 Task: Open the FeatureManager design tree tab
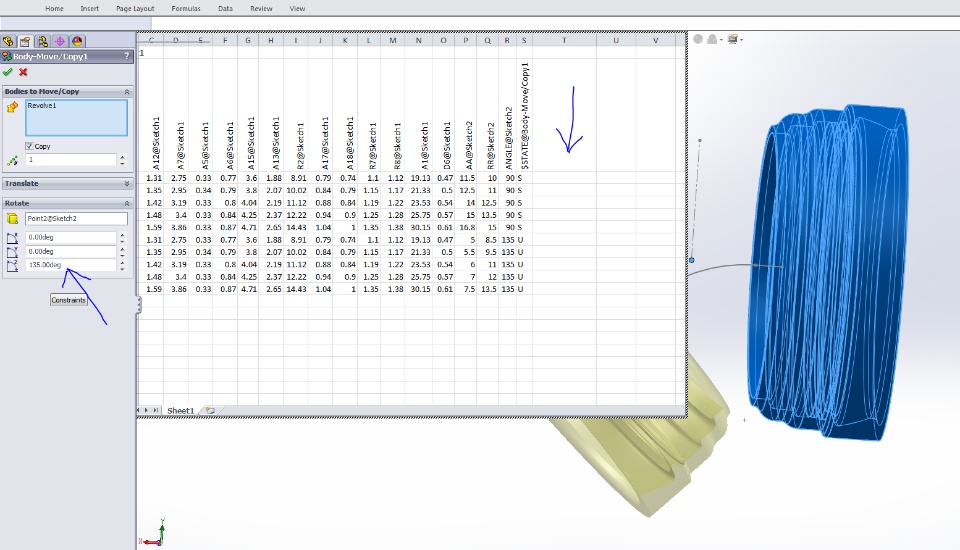click(x=8, y=41)
